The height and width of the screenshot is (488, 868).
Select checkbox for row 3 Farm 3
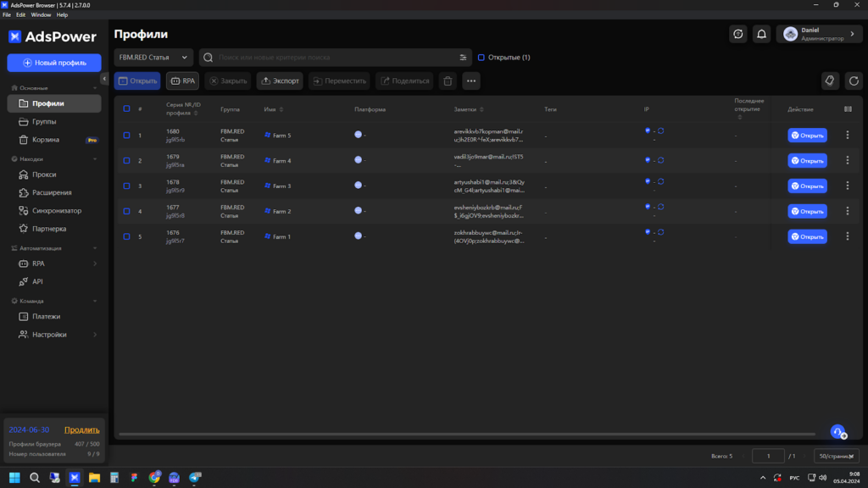(127, 186)
